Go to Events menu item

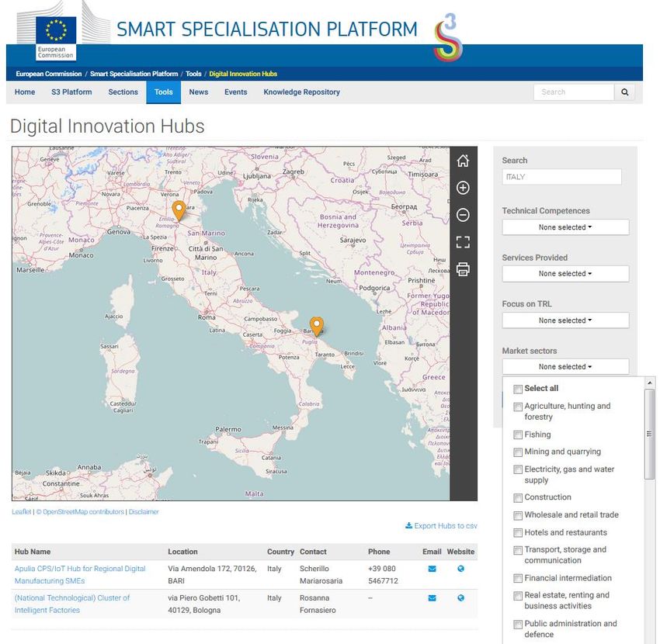pyautogui.click(x=236, y=92)
